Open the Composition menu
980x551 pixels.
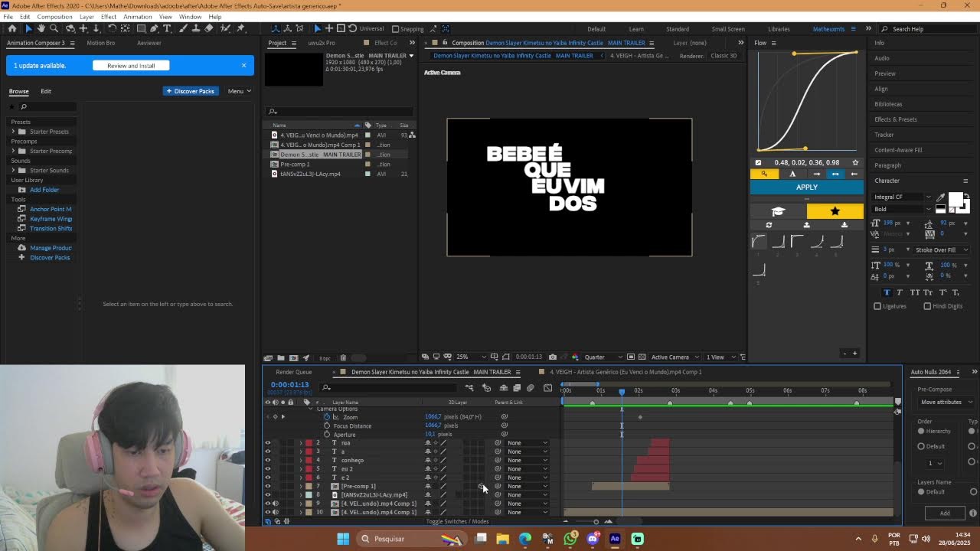coord(54,17)
